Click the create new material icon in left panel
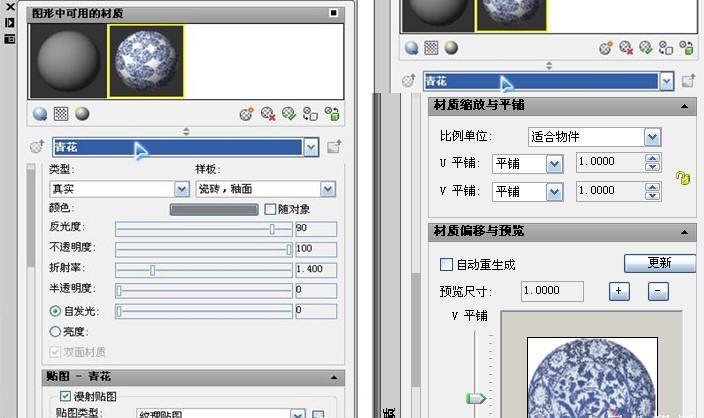Screen dimensions: 704x418 click(x=246, y=114)
